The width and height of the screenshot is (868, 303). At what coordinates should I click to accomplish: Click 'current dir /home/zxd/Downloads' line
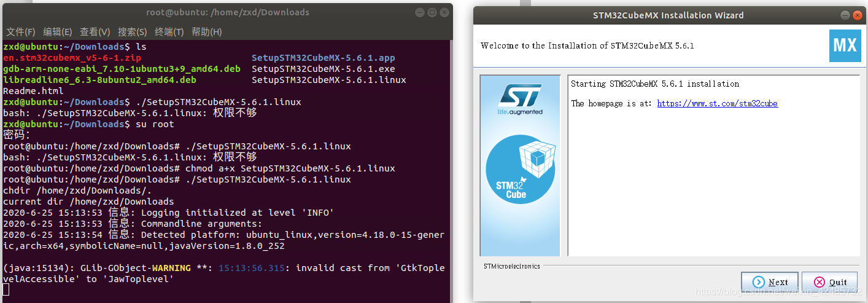88,202
